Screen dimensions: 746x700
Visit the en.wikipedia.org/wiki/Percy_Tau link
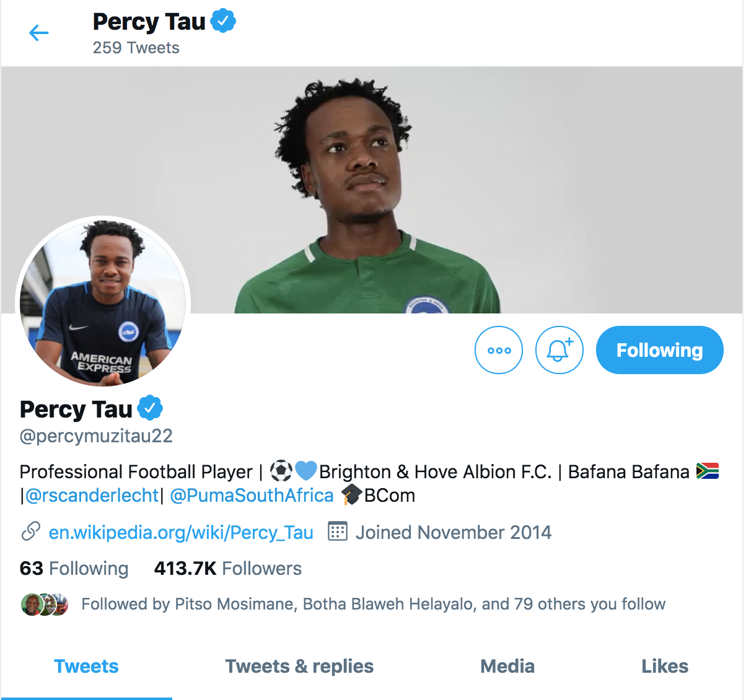(x=181, y=532)
